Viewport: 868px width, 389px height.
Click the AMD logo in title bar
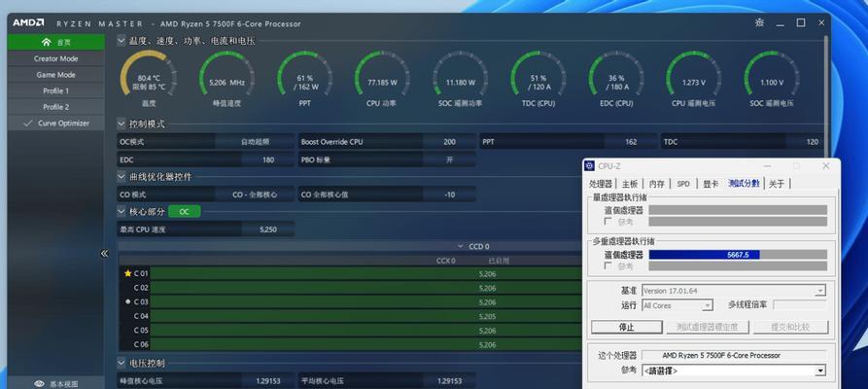coord(29,23)
